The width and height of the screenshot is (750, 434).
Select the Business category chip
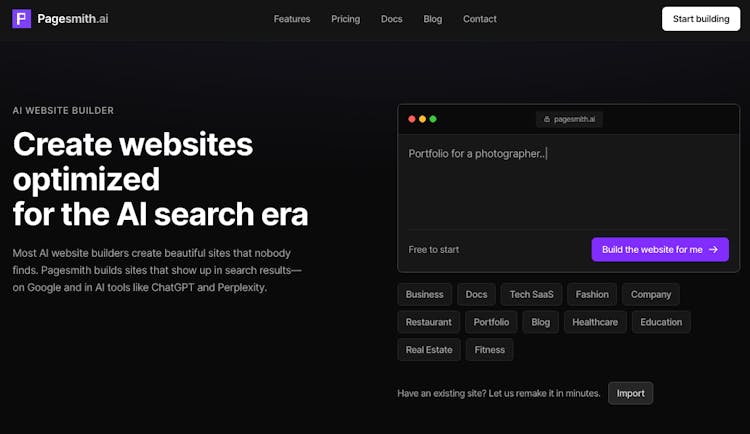coord(424,294)
